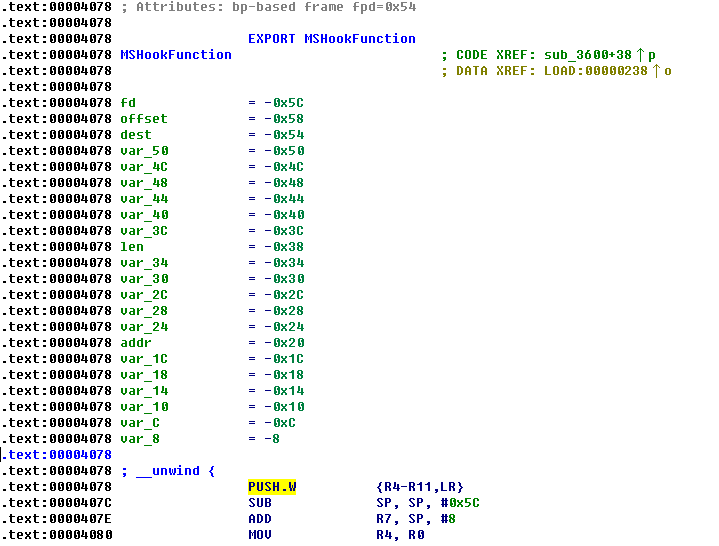Click the R7, SP, #8 operands
Image resolution: width=719 pixels, height=546 pixels.
(416, 519)
